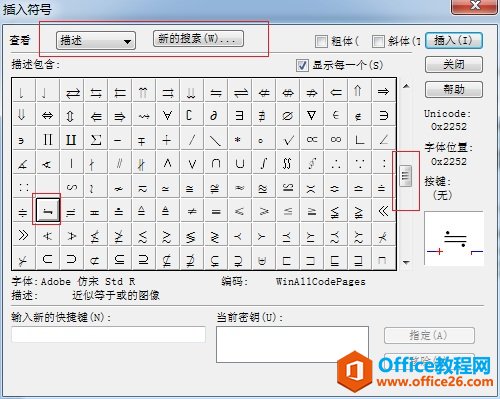The height and width of the screenshot is (399, 500).
Task: Select the there-exists ∃ symbol
Action: point(240,115)
